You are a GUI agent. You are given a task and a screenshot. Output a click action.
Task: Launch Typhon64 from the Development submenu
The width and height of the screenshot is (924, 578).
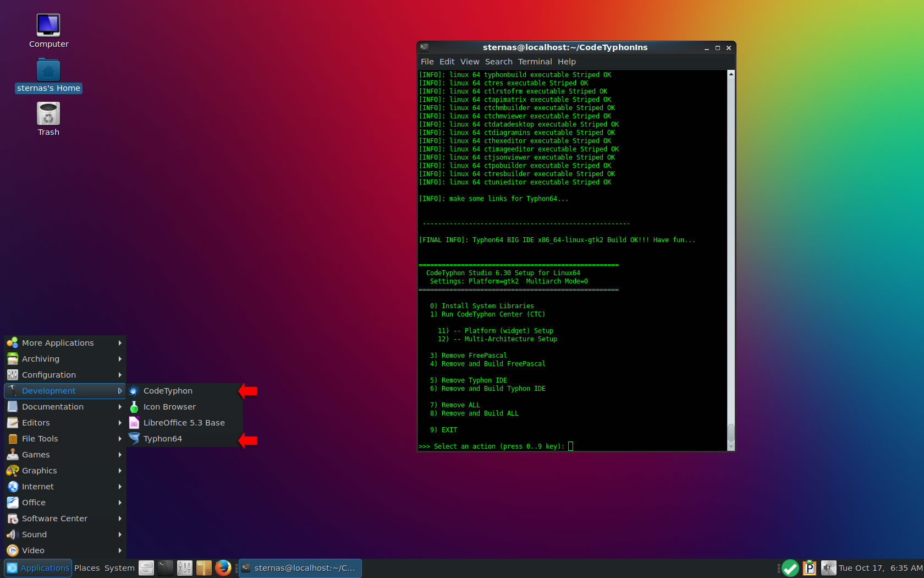coord(184,439)
